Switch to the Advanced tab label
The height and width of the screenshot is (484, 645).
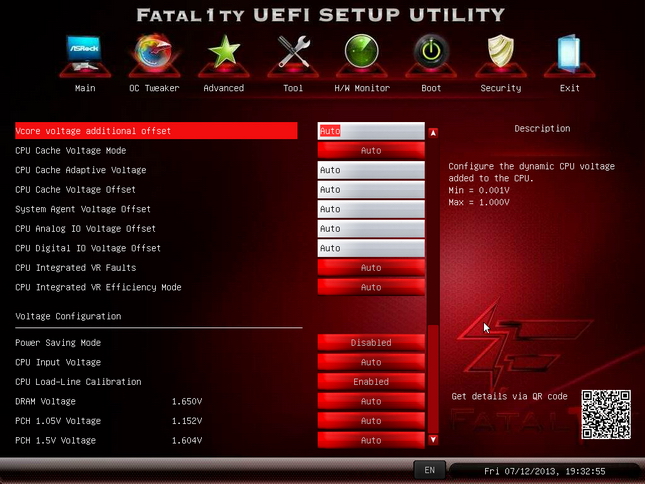point(224,88)
